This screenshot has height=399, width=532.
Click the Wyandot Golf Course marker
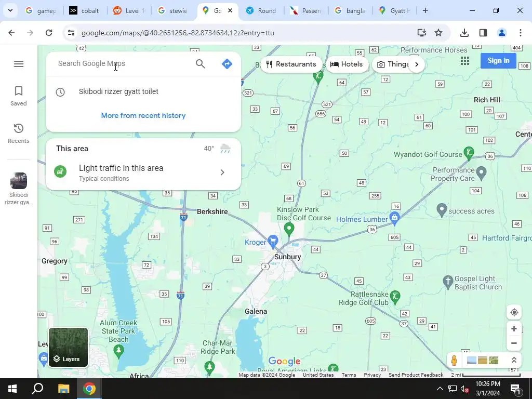[x=469, y=153]
